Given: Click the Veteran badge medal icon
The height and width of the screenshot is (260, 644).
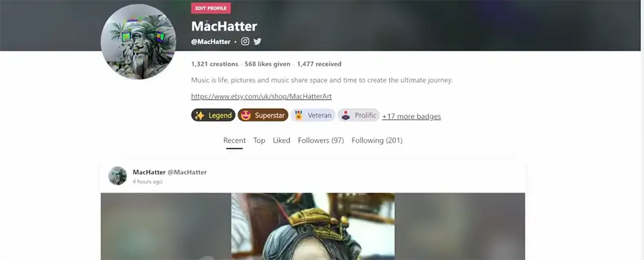Looking at the screenshot, I should 299,115.
